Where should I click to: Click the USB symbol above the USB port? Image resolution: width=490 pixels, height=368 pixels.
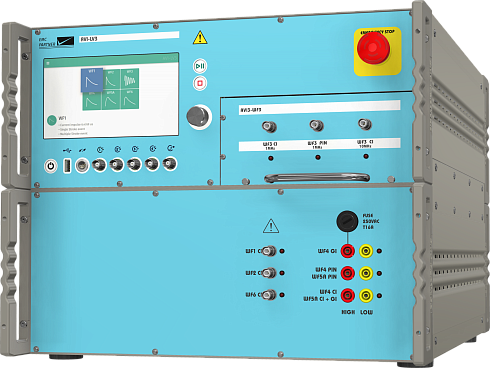pos(67,151)
